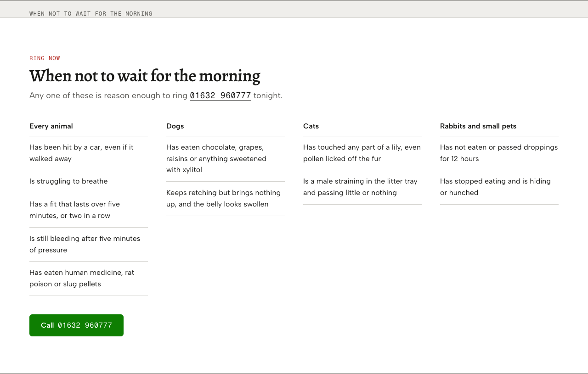
Task: Click 'Is a male straining in the litter tray' item
Action: [362, 187]
